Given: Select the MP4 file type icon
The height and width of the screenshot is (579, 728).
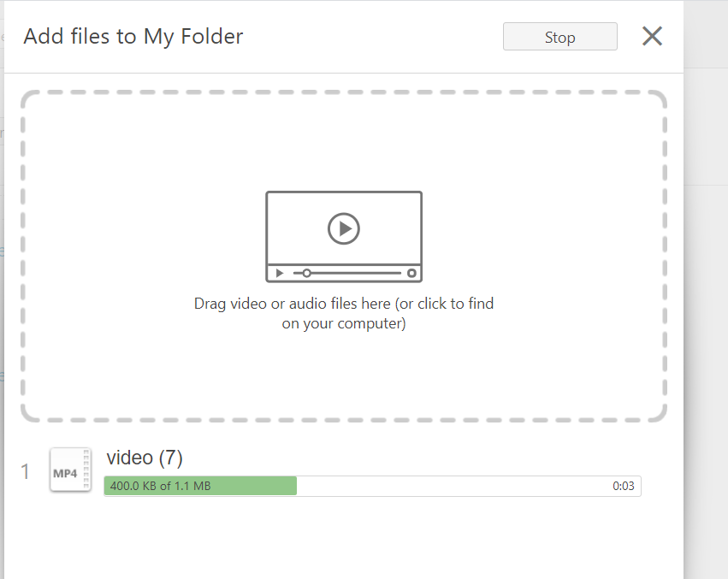Looking at the screenshot, I should click(70, 470).
